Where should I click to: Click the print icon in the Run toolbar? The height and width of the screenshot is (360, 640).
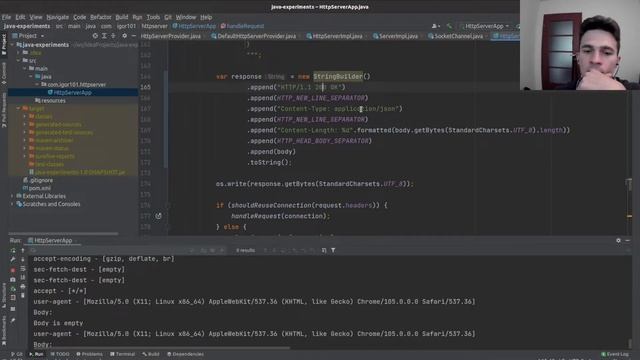coord(23,287)
